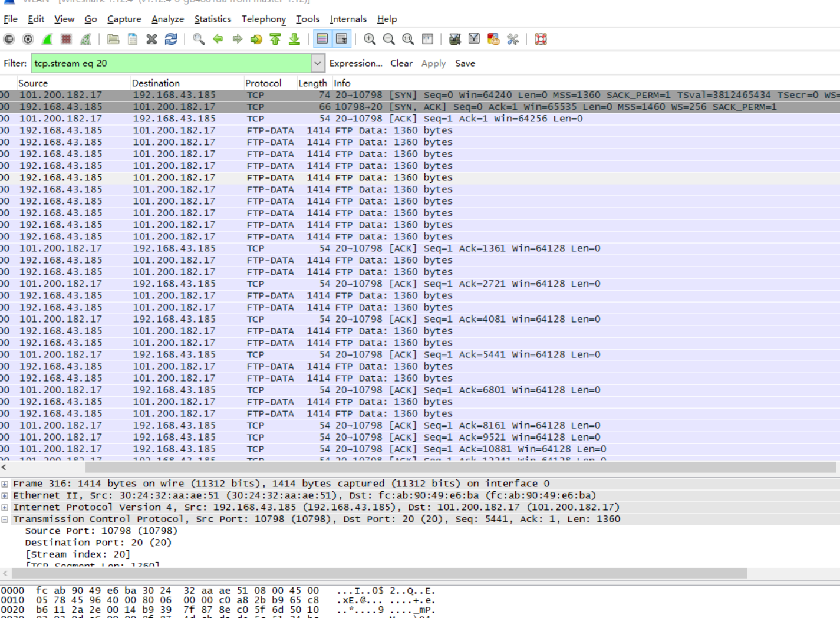Image resolution: width=840 pixels, height=618 pixels.
Task: Open the View menu
Action: click(x=64, y=19)
